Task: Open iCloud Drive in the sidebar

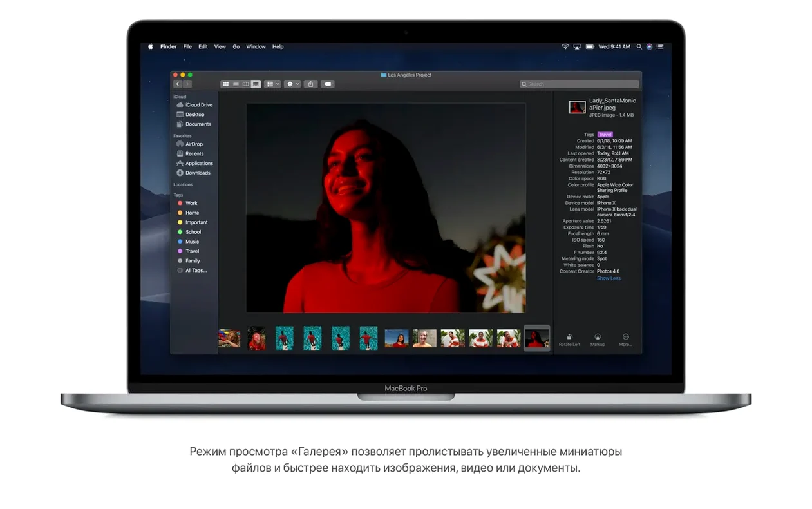Action: coord(195,104)
